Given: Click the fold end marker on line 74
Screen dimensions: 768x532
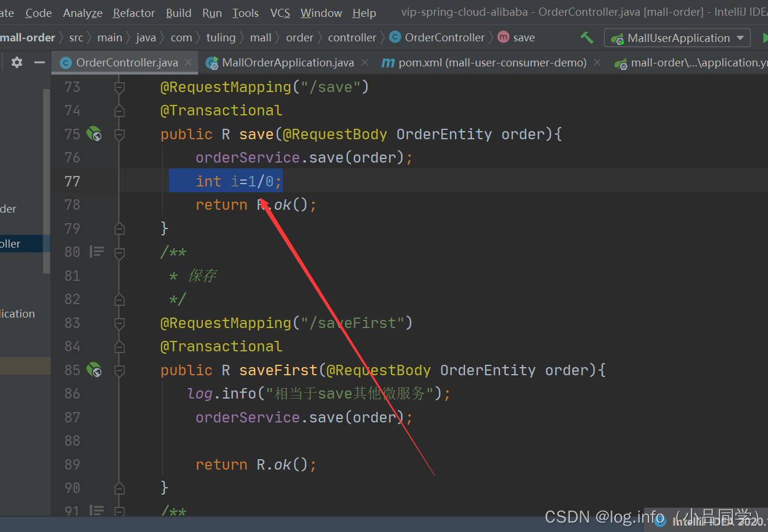Looking at the screenshot, I should click(119, 111).
